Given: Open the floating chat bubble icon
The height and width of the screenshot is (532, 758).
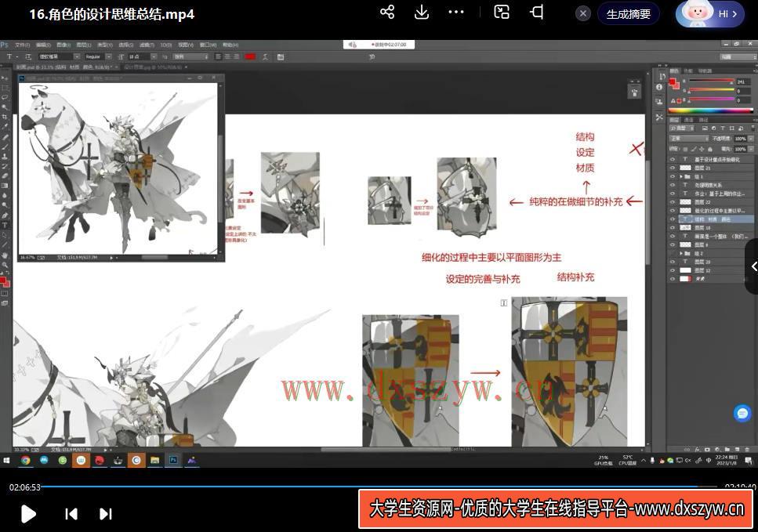Looking at the screenshot, I should (742, 413).
